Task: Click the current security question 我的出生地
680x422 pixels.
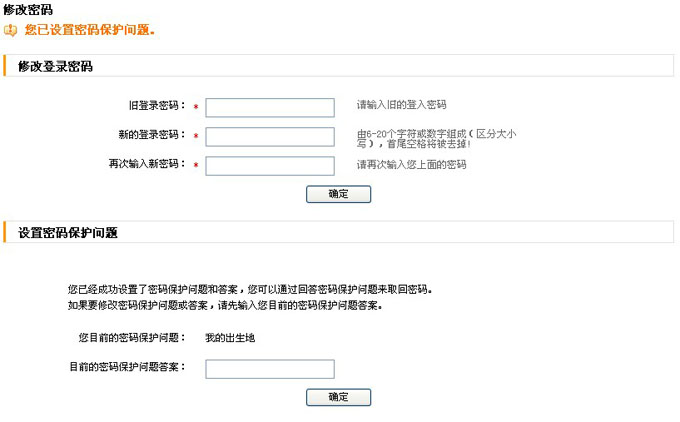Action: click(x=230, y=338)
